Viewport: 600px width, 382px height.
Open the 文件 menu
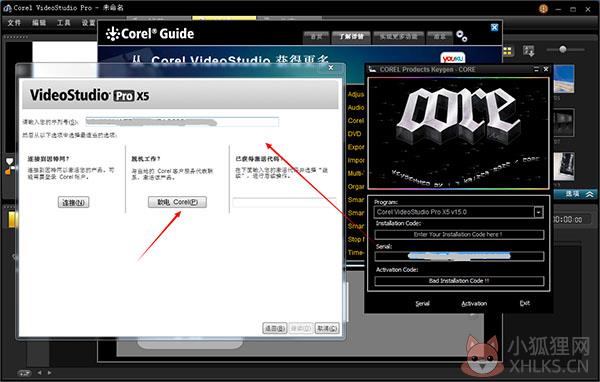pos(14,23)
